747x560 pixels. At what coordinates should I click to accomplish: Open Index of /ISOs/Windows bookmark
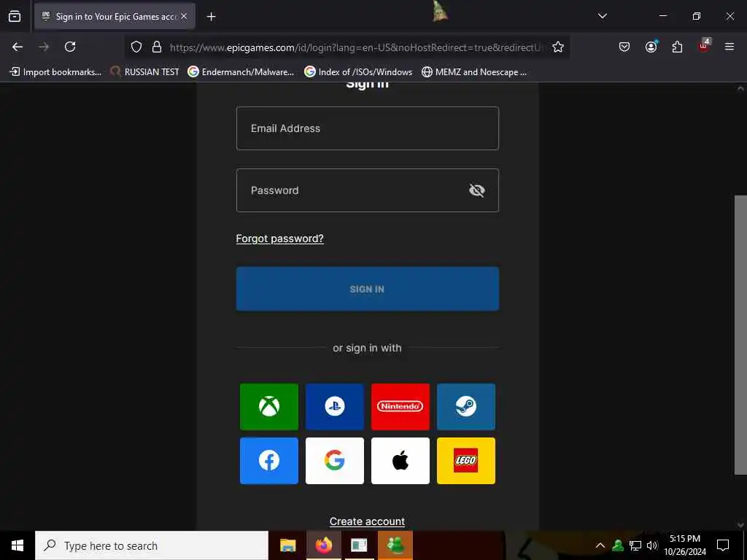pos(358,72)
